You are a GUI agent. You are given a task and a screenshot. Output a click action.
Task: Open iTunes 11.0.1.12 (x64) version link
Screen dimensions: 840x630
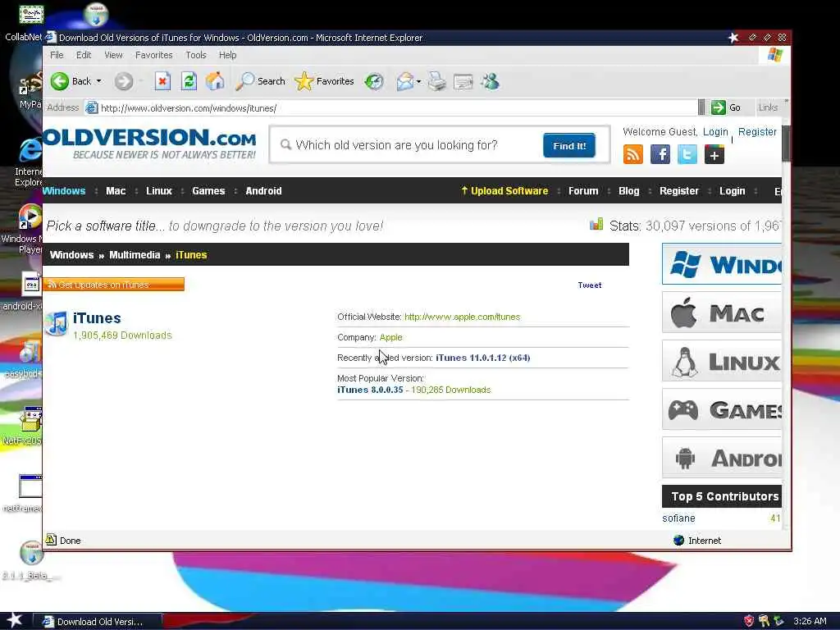point(482,358)
